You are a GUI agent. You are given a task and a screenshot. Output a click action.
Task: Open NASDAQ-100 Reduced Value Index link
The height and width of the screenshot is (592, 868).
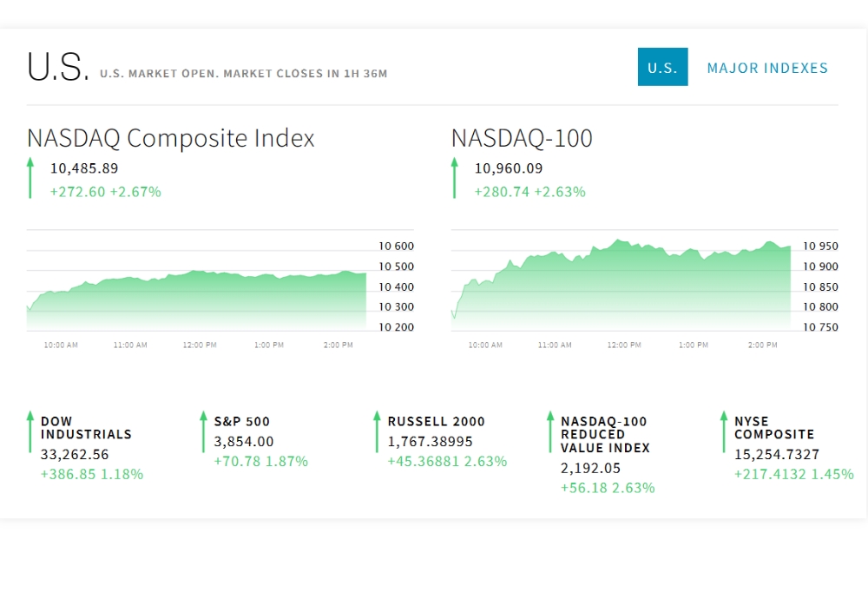[x=604, y=434]
